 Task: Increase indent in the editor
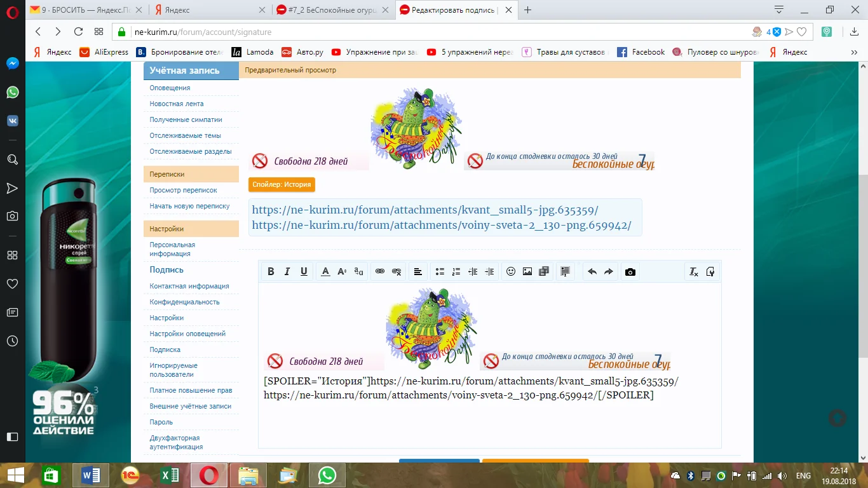(x=489, y=272)
